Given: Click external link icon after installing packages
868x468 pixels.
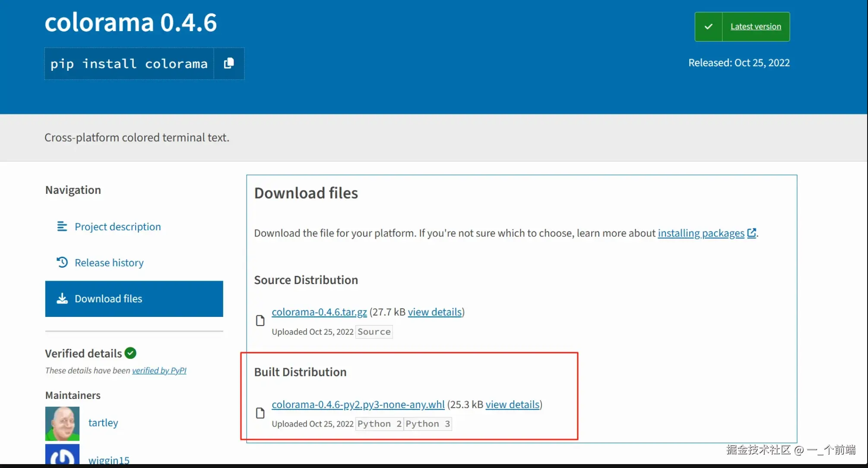Looking at the screenshot, I should tap(751, 233).
